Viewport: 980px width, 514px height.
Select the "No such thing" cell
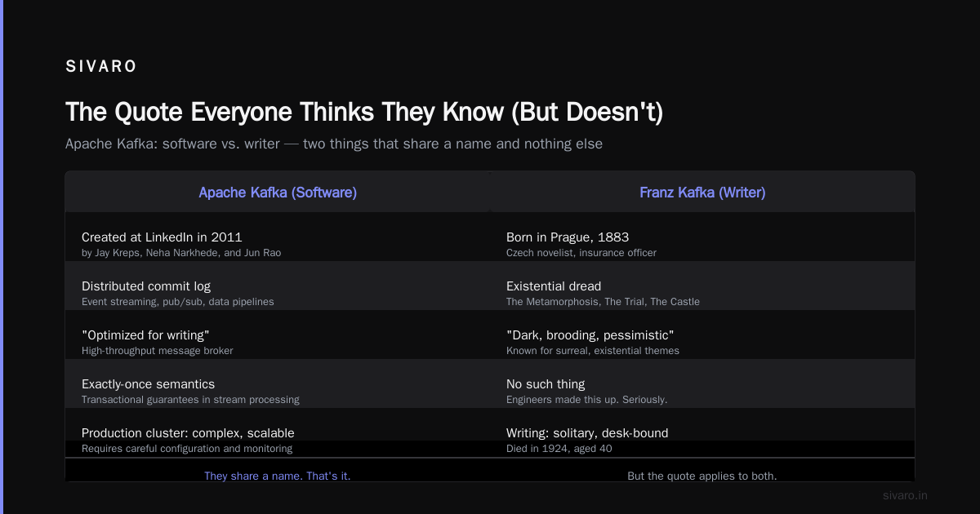(546, 384)
